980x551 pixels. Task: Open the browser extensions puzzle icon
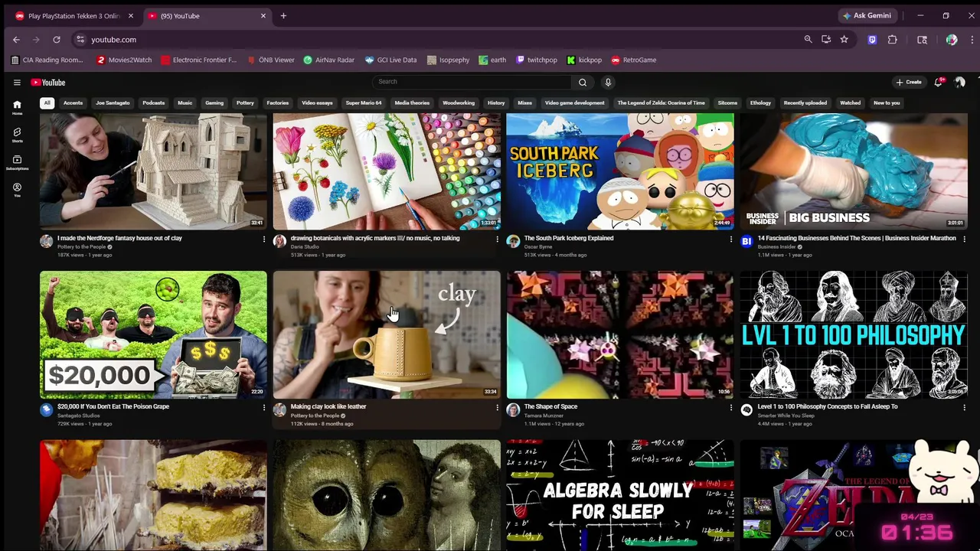pyautogui.click(x=893, y=40)
